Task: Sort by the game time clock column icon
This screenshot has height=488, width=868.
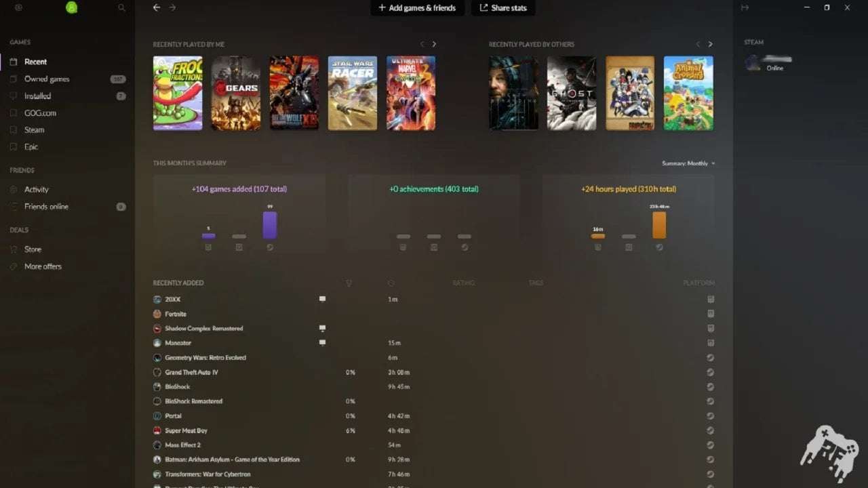Action: [391, 283]
